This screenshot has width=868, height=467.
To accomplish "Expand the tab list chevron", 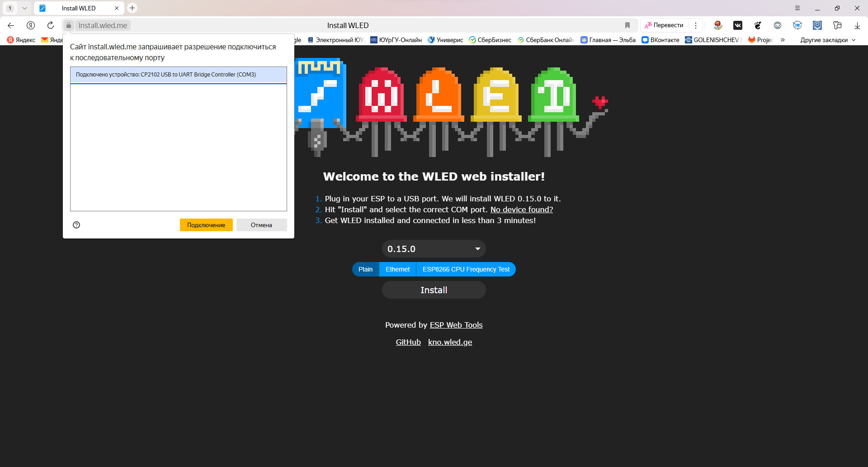I will (24, 8).
